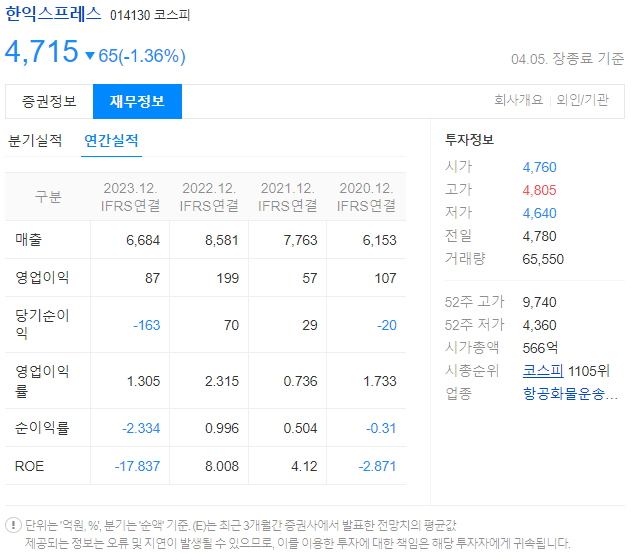Click the 순이익률 row label

pos(42,428)
